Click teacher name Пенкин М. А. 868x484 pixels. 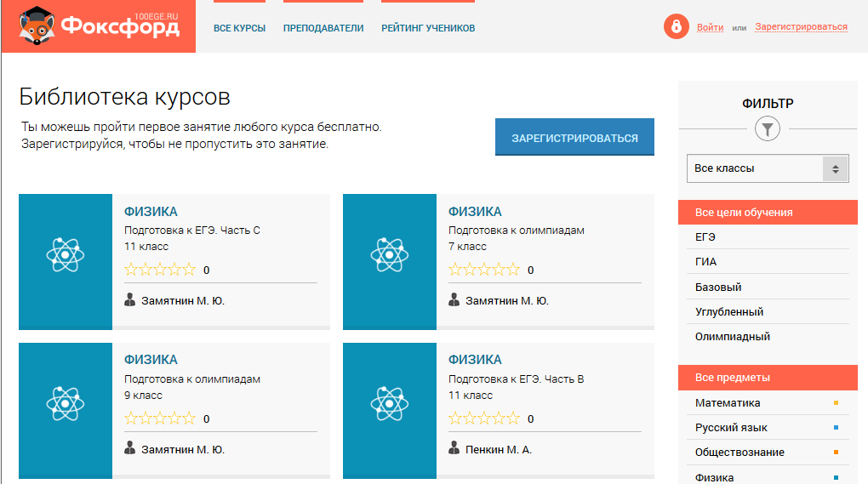(498, 450)
